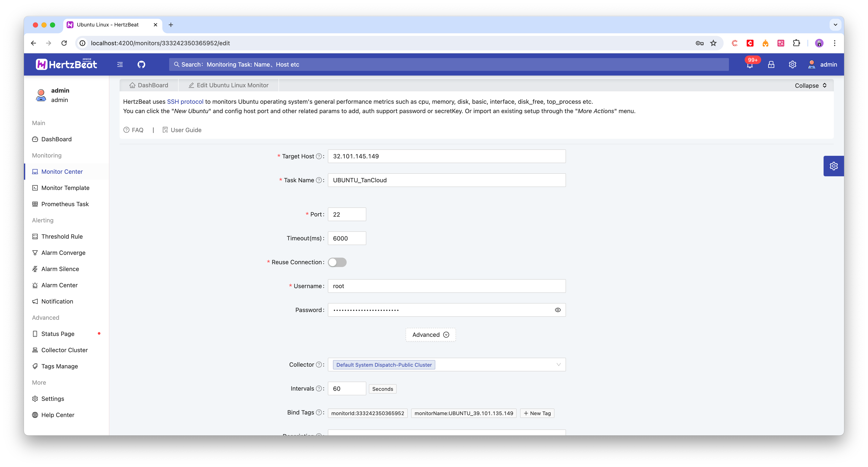
Task: Open Tags Manage in the sidebar
Action: (67, 366)
